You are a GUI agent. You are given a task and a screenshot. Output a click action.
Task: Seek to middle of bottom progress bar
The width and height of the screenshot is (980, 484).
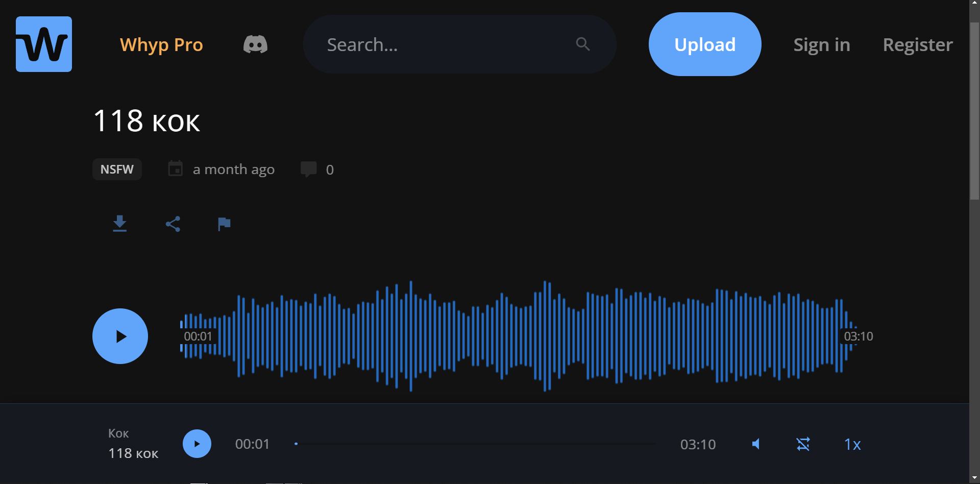[475, 444]
